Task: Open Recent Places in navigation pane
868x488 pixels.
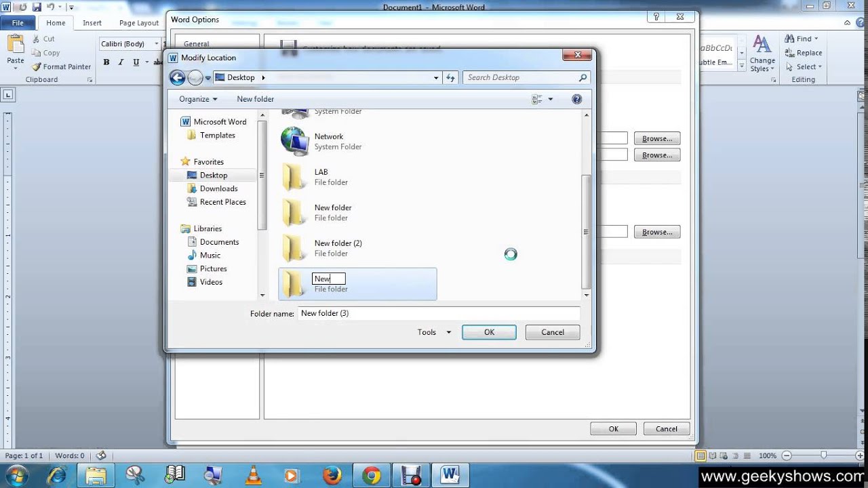Action: (x=222, y=202)
